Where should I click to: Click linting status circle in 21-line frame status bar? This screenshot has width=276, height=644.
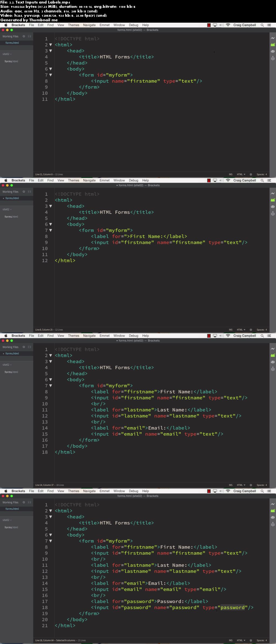251,640
